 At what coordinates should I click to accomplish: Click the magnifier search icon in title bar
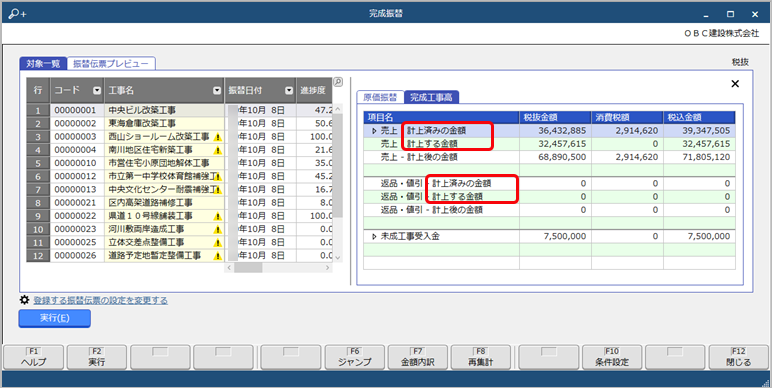17,14
